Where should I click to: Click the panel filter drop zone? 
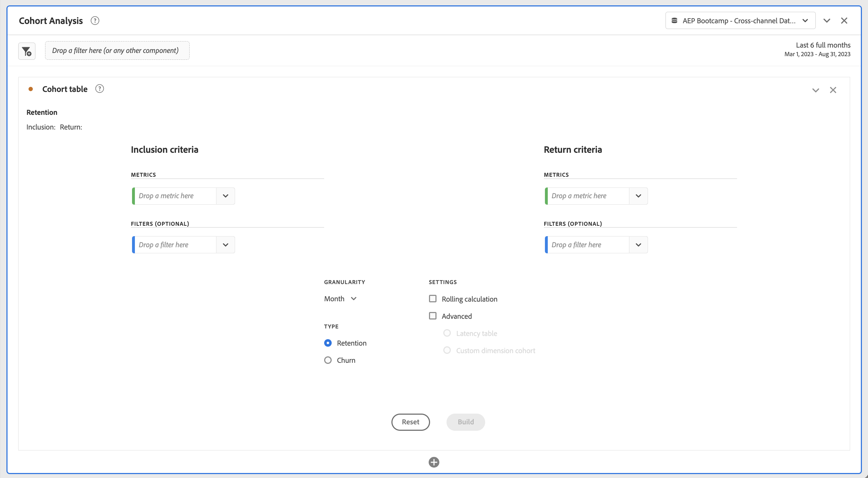(117, 51)
